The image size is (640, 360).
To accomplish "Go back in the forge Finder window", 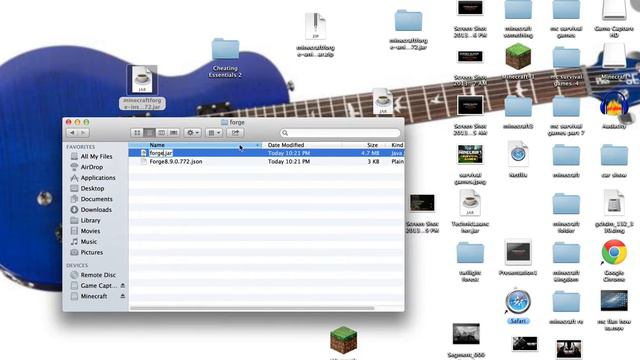I will [72, 133].
